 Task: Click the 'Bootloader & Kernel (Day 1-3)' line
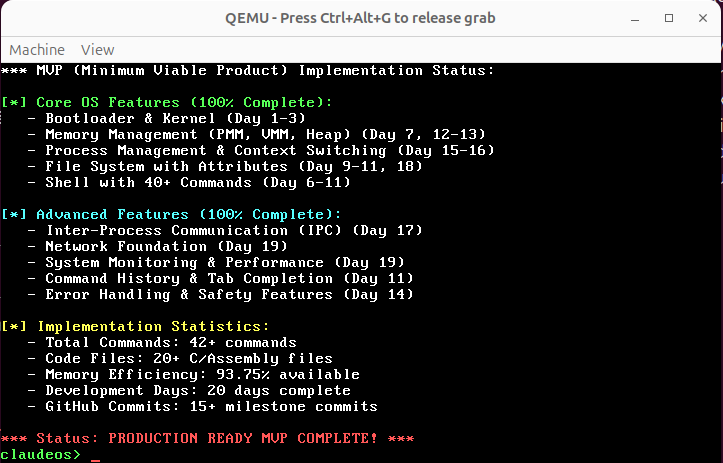[x=166, y=118]
